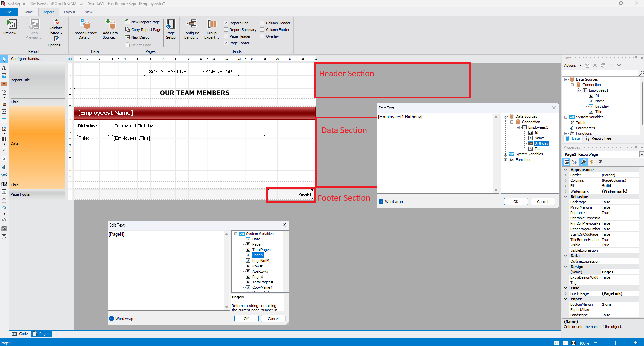Expand System Variables in Data panel

(x=566, y=117)
